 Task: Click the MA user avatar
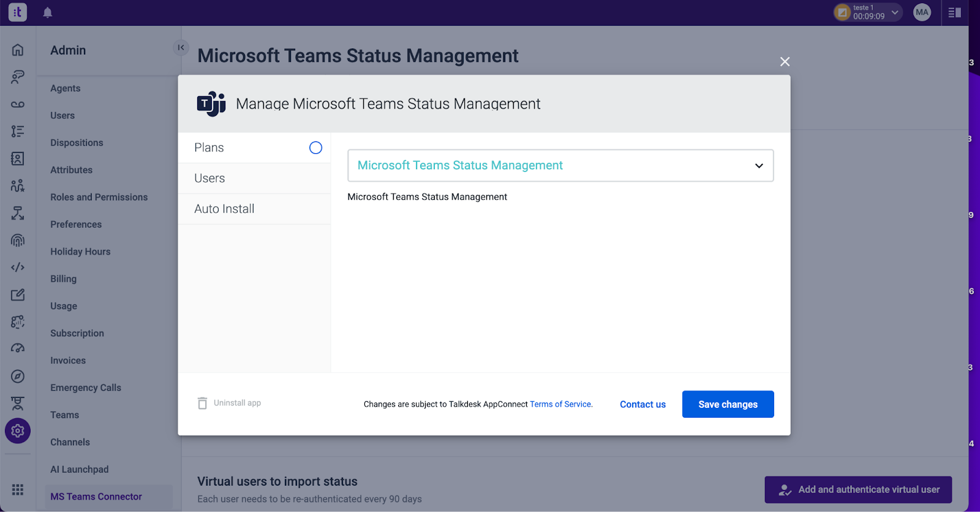tap(922, 12)
